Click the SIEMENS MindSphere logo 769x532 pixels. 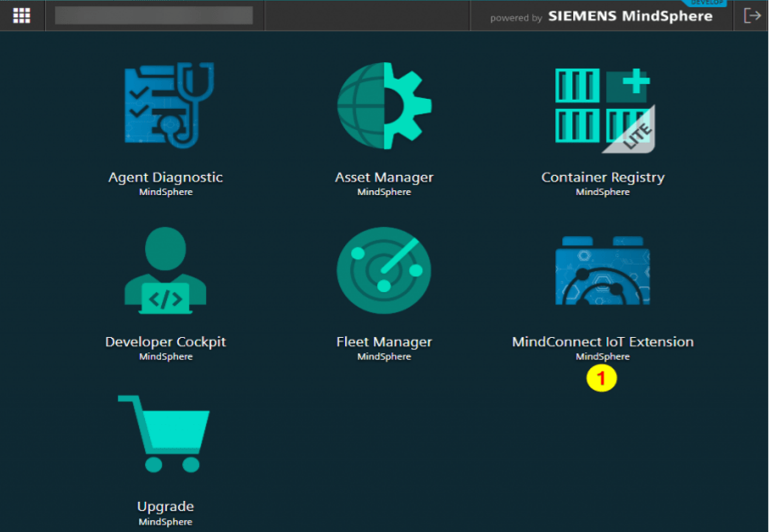click(x=630, y=16)
